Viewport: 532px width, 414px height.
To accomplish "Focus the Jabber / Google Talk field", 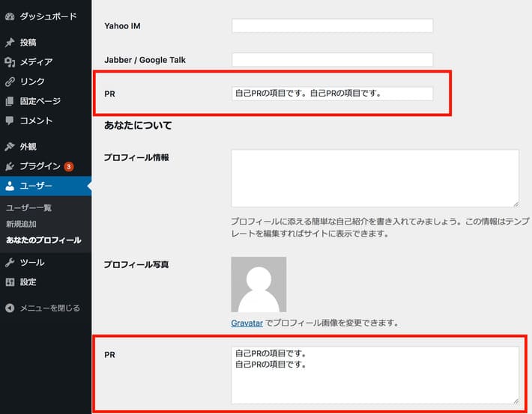I will tap(332, 59).
